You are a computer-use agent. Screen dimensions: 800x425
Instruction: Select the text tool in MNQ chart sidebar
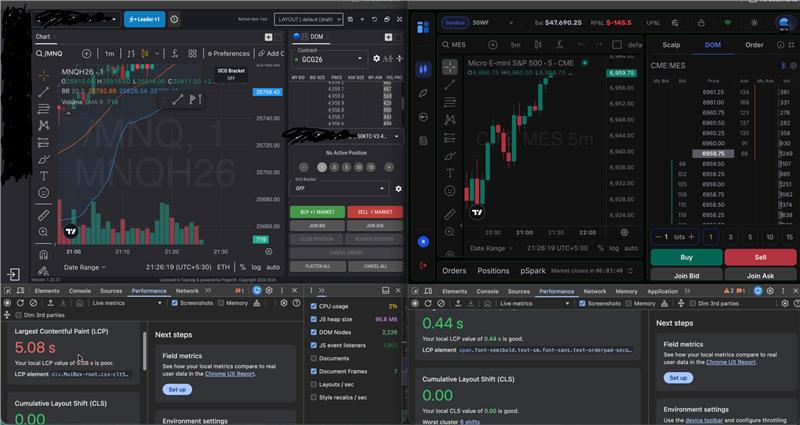[x=44, y=176]
